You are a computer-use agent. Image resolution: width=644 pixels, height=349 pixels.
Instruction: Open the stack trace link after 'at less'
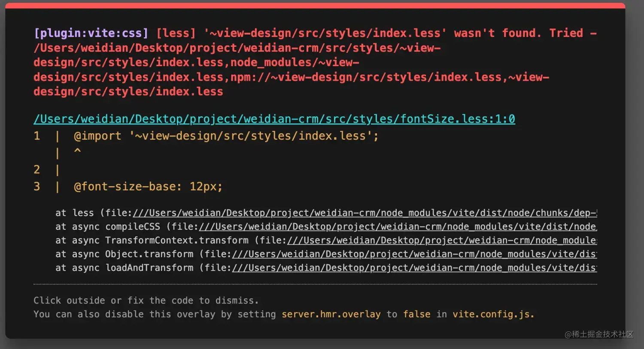click(365, 213)
